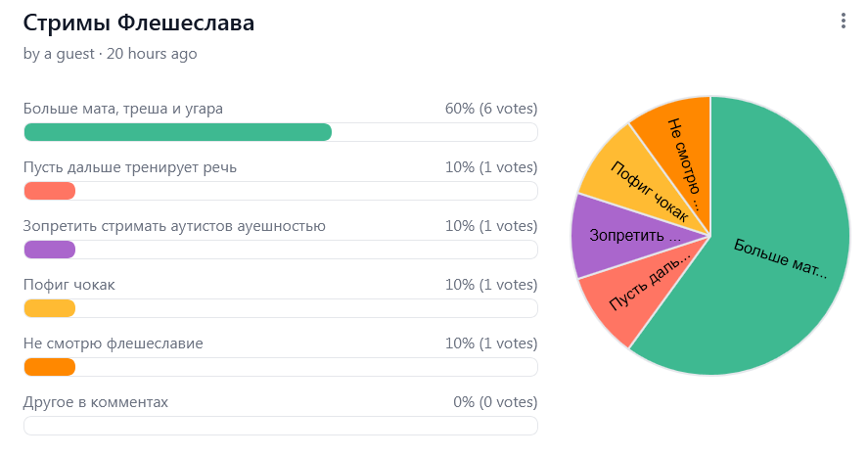Click the purple bar under Зопретить стримать
The height and width of the screenshot is (457, 868).
50,250
